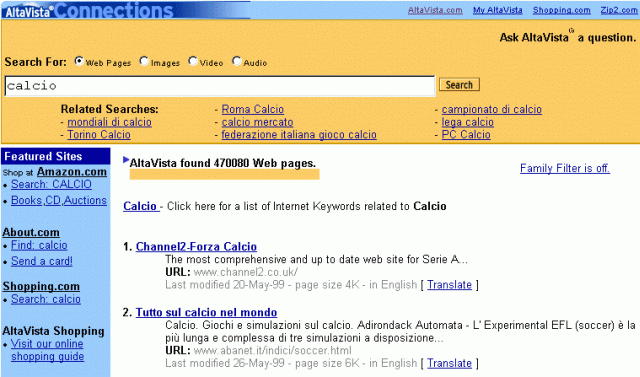Image resolution: width=640 pixels, height=377 pixels.
Task: Open related search calcio mercato
Action: [257, 122]
